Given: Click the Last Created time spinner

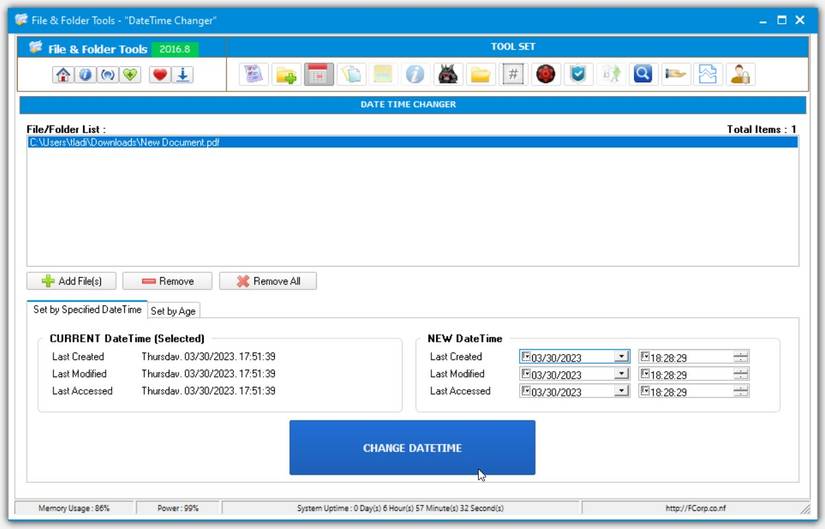Looking at the screenshot, I should 741,357.
